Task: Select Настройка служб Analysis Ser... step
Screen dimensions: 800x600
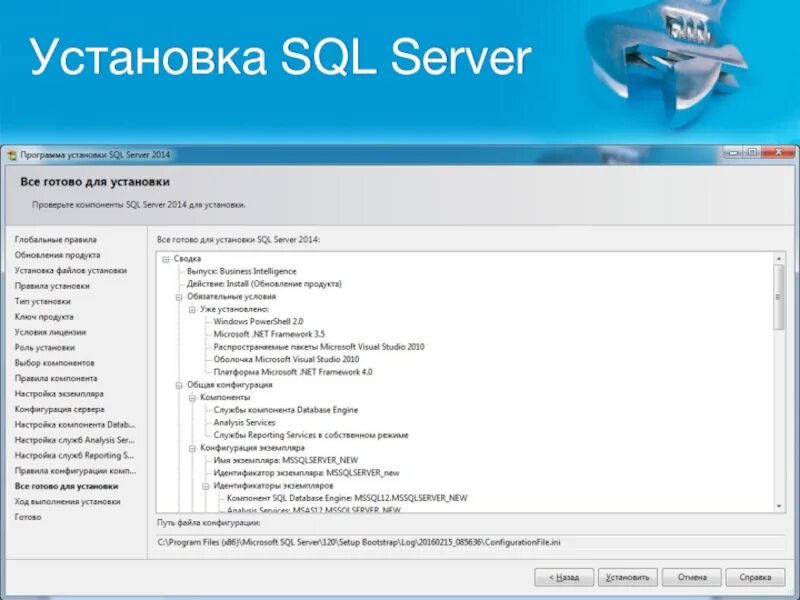Action: point(74,440)
